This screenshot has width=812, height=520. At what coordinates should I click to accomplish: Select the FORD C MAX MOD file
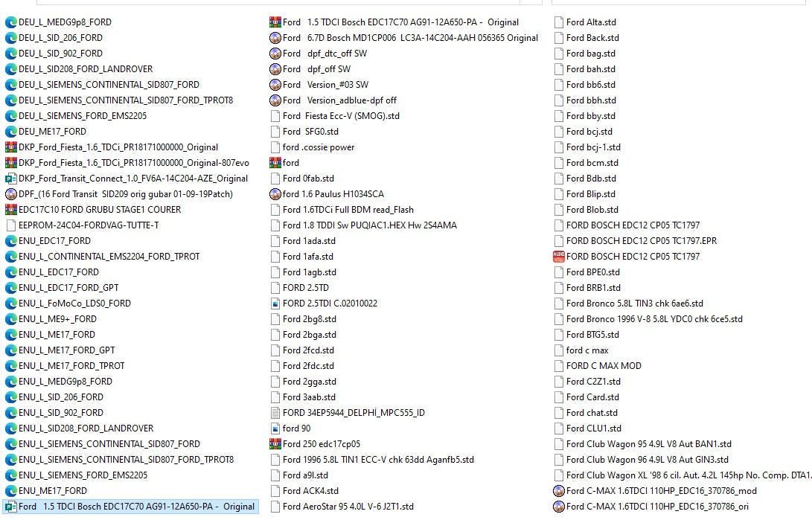click(603, 366)
